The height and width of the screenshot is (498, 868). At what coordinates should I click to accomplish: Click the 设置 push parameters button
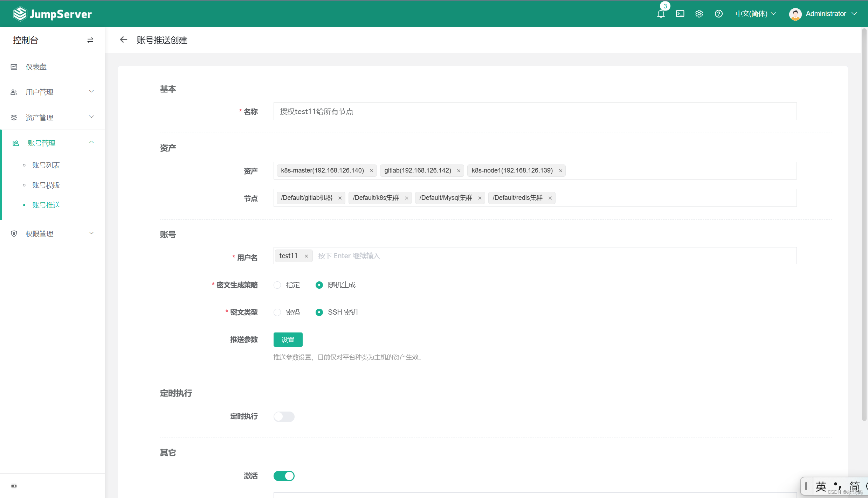click(288, 339)
